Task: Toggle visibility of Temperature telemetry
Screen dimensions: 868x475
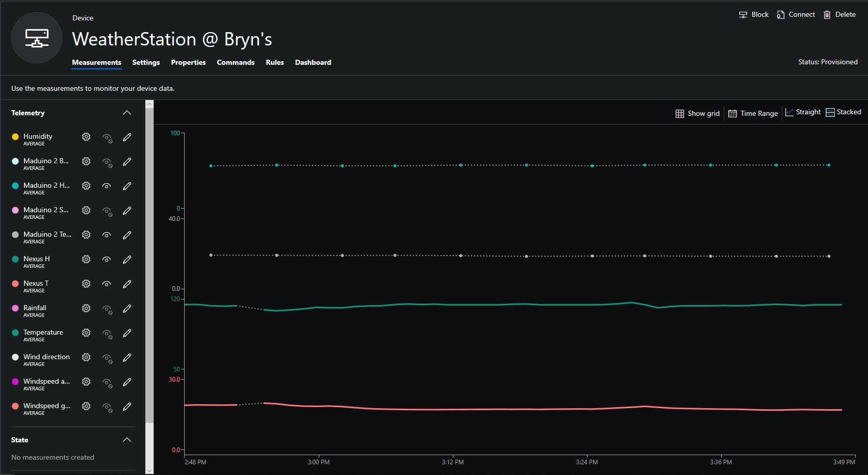Action: pos(107,333)
